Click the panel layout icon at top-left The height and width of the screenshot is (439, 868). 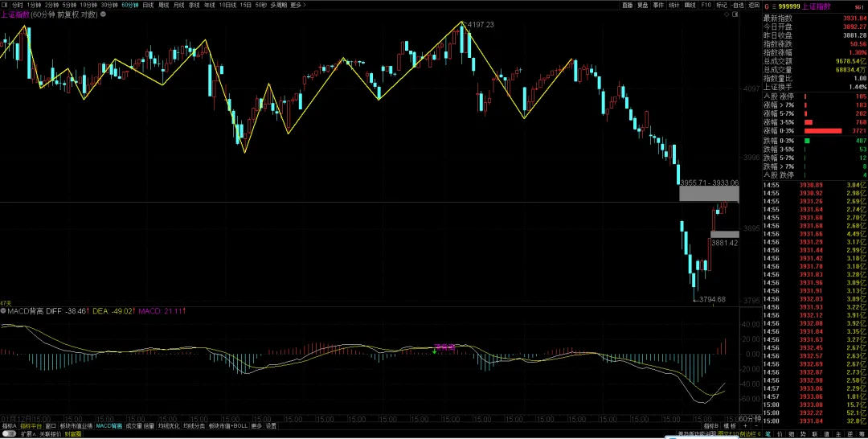(5, 5)
